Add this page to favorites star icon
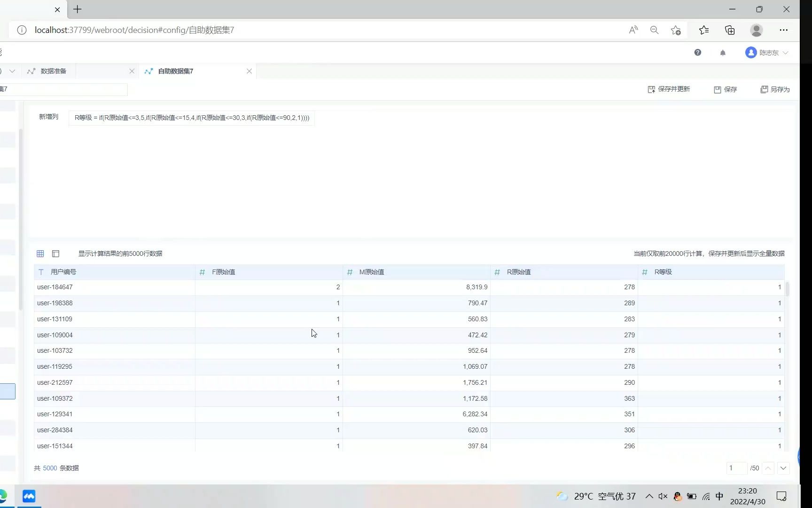Image resolution: width=812 pixels, height=508 pixels. coord(676,30)
